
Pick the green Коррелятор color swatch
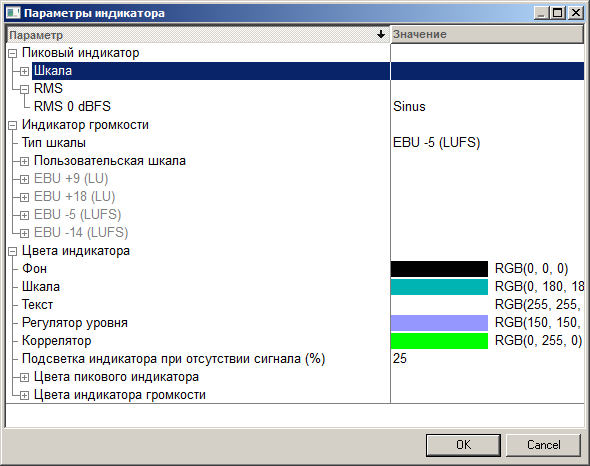click(x=439, y=341)
